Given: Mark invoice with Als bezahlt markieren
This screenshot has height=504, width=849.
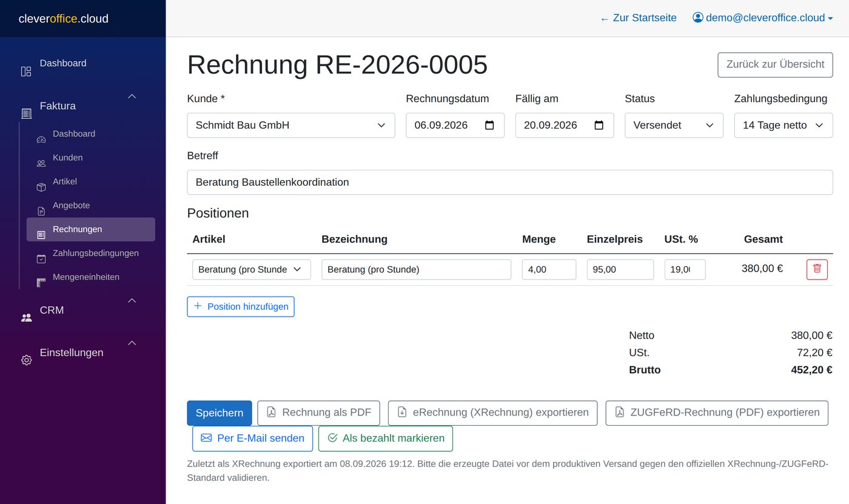Looking at the screenshot, I should point(386,438).
